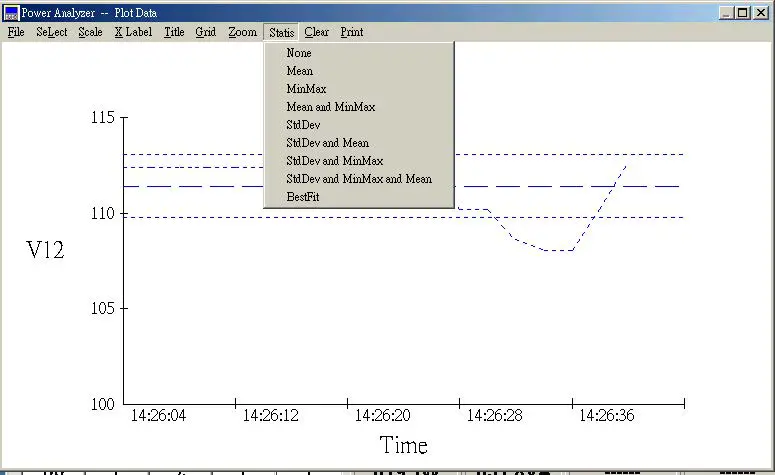Close the open Statis menu

[x=281, y=33]
